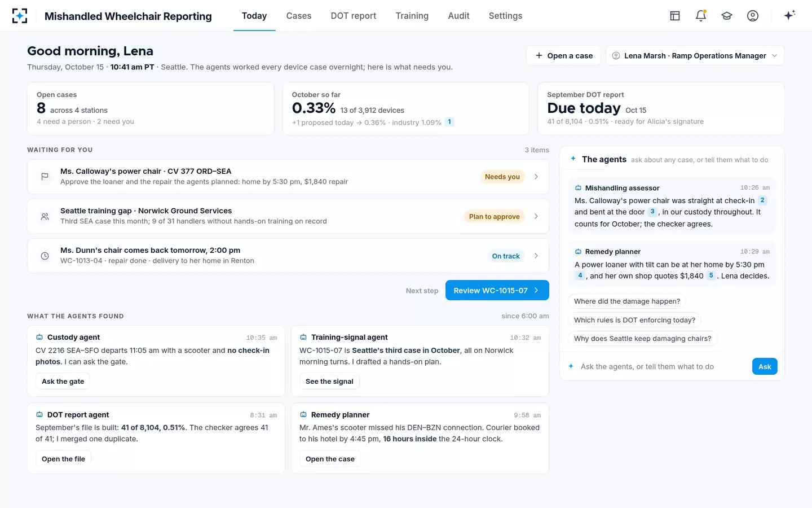The image size is (812, 508).
Task: Click Review WC-1015-07 button
Action: click(497, 290)
